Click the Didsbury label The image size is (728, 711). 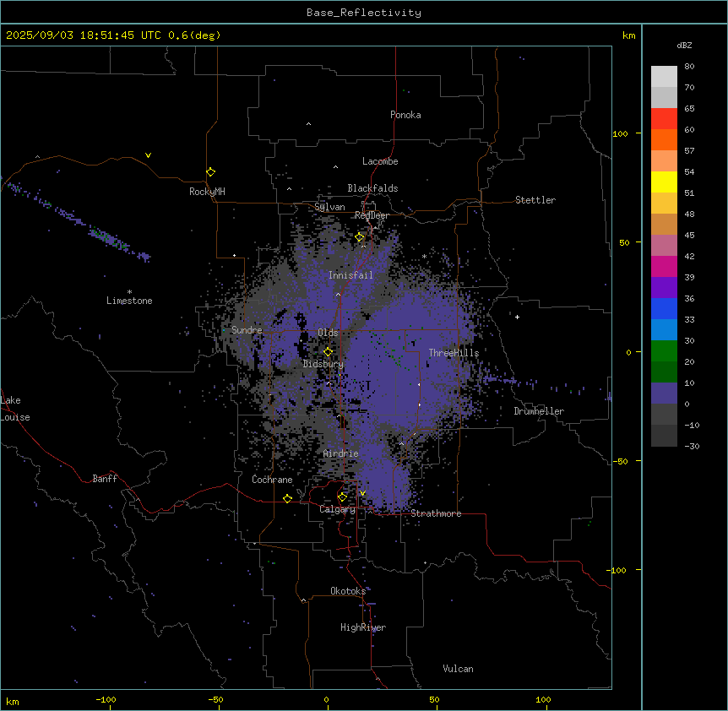pyautogui.click(x=323, y=364)
